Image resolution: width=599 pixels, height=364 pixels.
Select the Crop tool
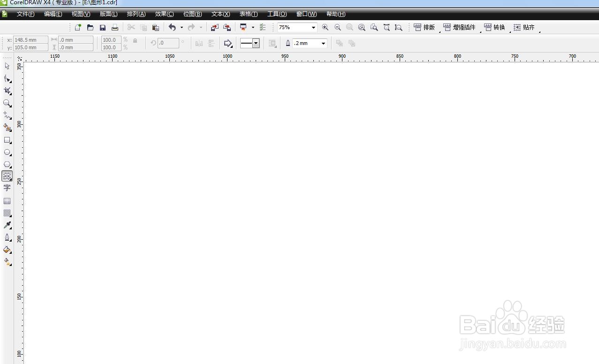click(7, 91)
